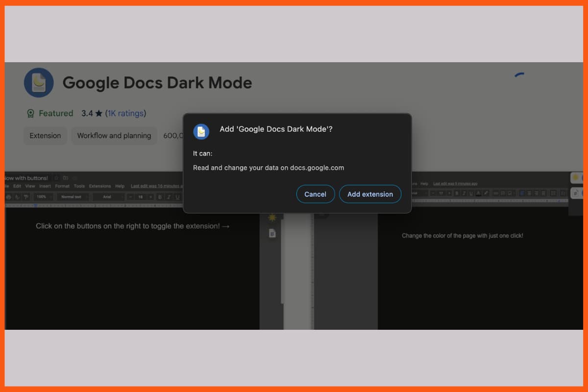The image size is (588, 392).
Task: Toggle italic formatting in the right toolbar
Action: [464, 193]
